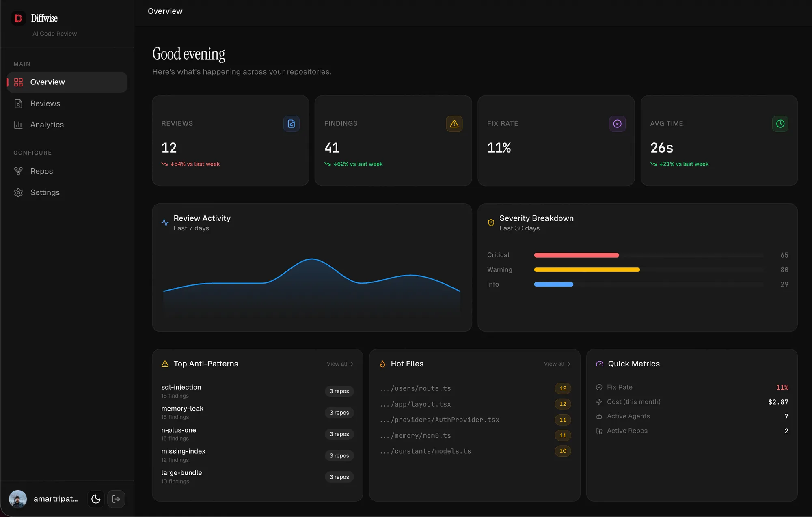
Task: Click the Active Agents robot icon
Action: (599, 416)
